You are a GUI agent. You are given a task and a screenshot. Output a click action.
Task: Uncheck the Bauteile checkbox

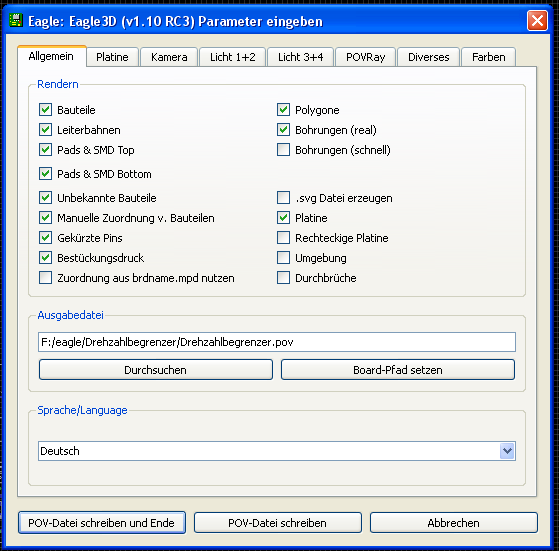pos(45,110)
